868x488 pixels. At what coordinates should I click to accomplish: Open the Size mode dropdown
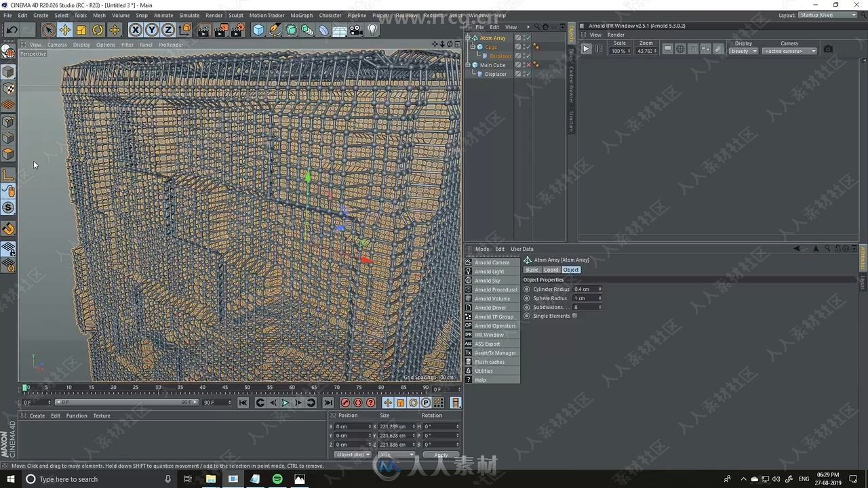397,455
